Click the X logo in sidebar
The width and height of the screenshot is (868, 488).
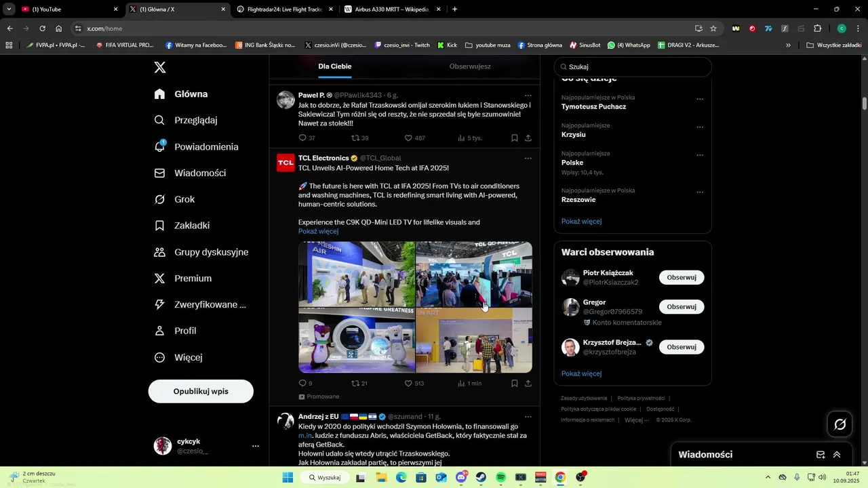[x=160, y=67]
